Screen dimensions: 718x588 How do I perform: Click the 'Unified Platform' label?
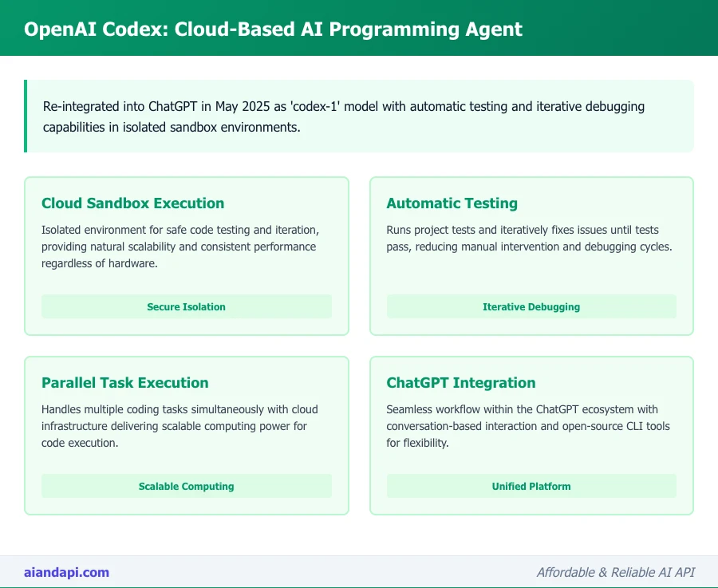[x=531, y=487]
